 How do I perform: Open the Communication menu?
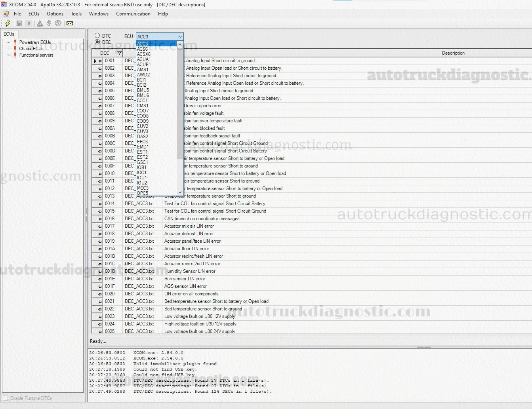[x=133, y=14]
